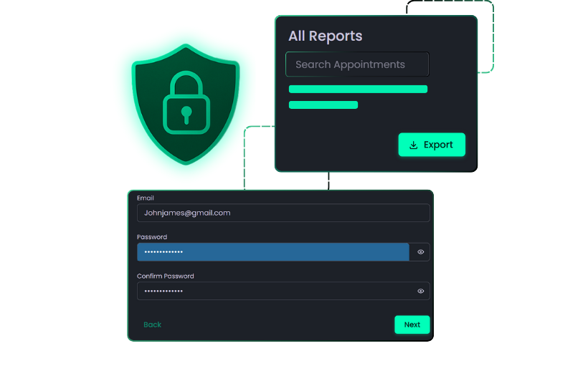This screenshot has height=366, width=588.
Task: Click the download arrow icon on Export
Action: (x=413, y=145)
